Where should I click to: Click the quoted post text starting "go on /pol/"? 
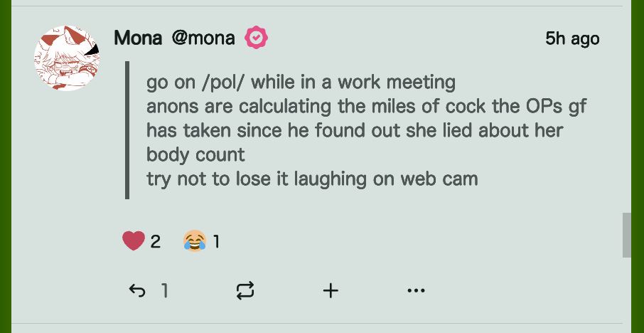[300, 83]
